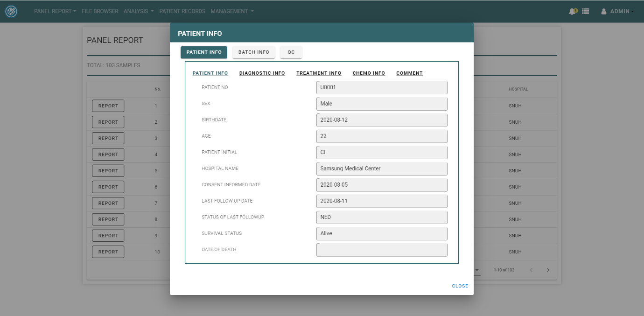Click Report button for sample 5
Screen dimensions: 644x316
click(x=108, y=171)
